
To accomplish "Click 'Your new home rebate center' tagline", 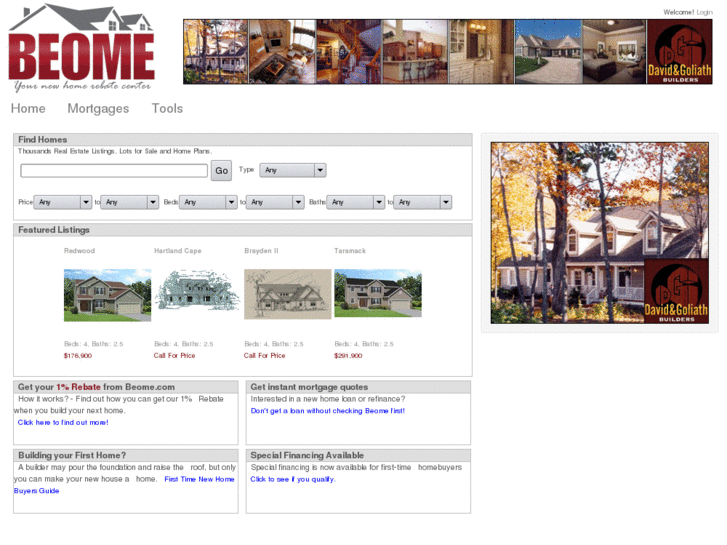I will pos(83,86).
